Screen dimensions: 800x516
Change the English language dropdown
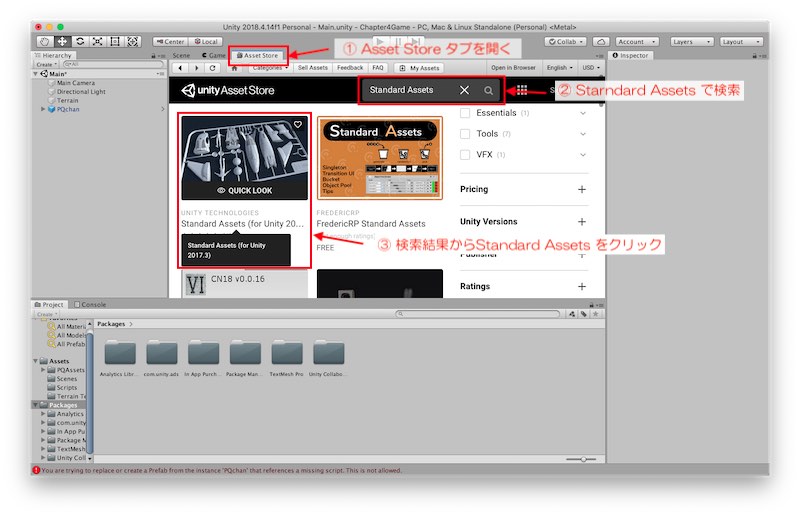pyautogui.click(x=560, y=68)
